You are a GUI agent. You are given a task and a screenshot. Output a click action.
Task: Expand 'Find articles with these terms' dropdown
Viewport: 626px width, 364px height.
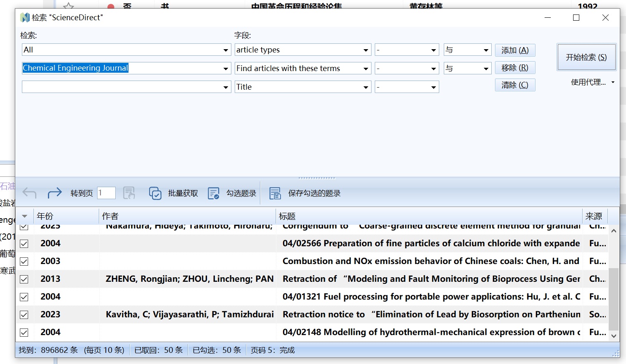(x=366, y=69)
